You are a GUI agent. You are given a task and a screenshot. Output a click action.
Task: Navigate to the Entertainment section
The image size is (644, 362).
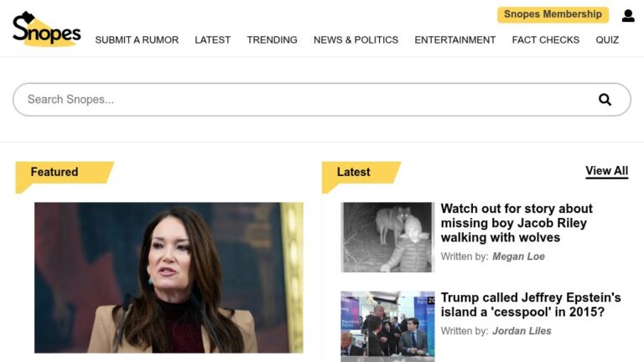coord(454,39)
